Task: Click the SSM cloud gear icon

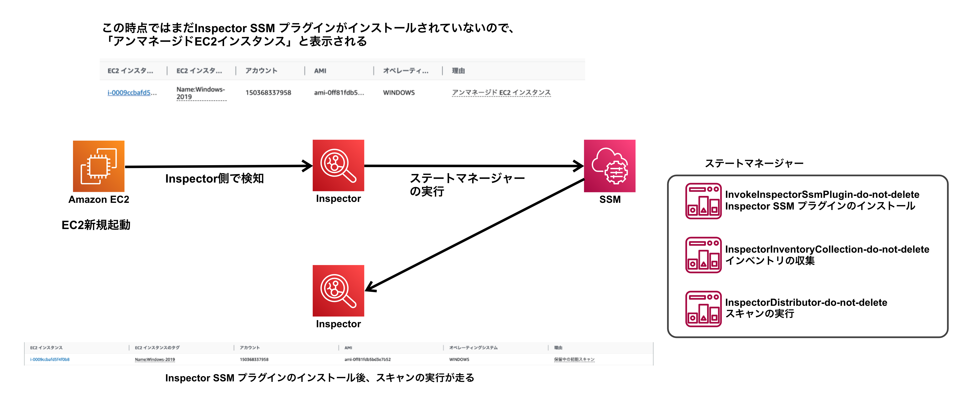Action: tap(610, 166)
